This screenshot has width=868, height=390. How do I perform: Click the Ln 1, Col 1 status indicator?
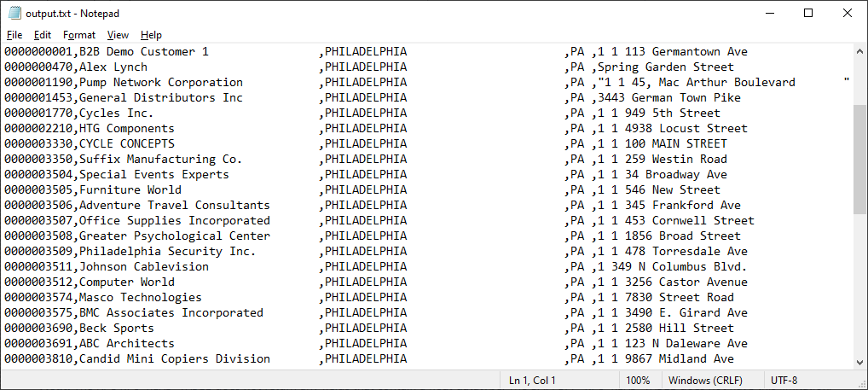pos(532,380)
